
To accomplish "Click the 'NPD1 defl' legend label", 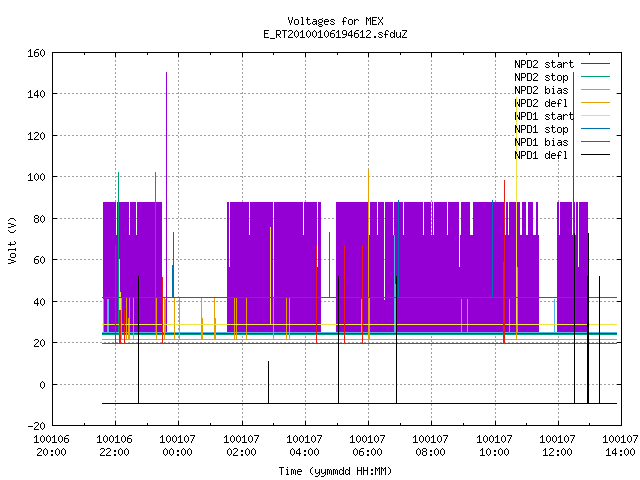I will click(x=541, y=155).
